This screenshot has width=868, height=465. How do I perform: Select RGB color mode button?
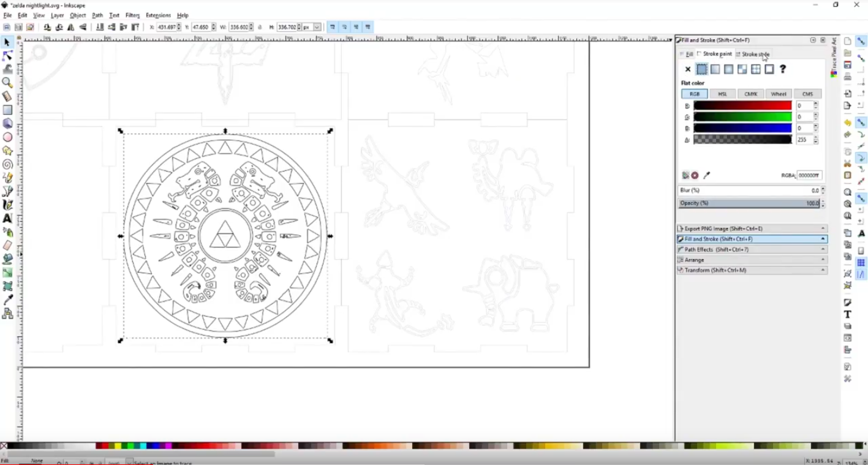point(695,94)
